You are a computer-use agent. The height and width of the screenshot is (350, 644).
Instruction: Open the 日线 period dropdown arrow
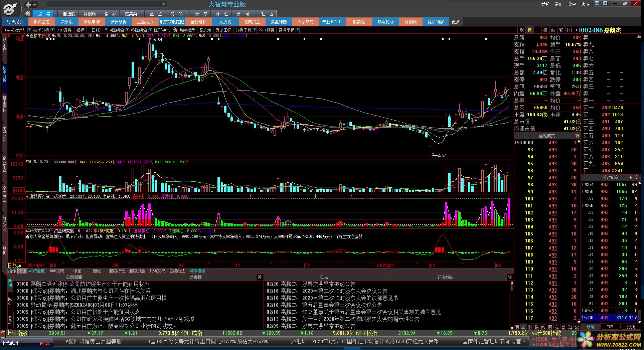click(x=106, y=30)
